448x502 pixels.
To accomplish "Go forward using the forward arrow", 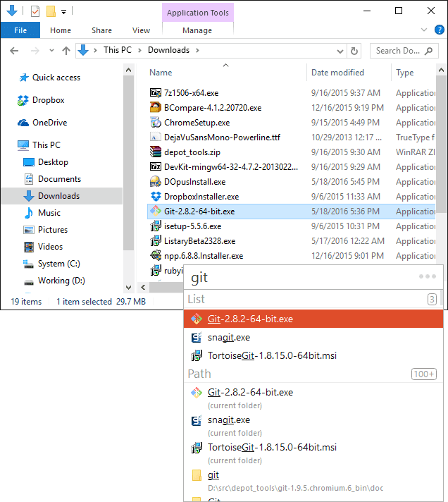I will 35,51.
